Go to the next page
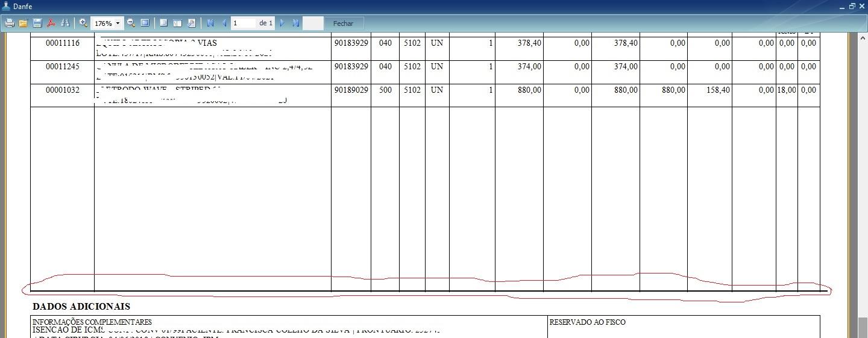Viewport: 868px width, 338px height. pos(281,23)
